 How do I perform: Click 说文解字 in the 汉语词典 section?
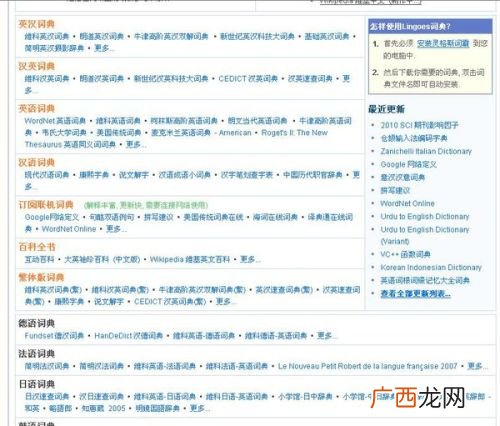click(x=134, y=175)
